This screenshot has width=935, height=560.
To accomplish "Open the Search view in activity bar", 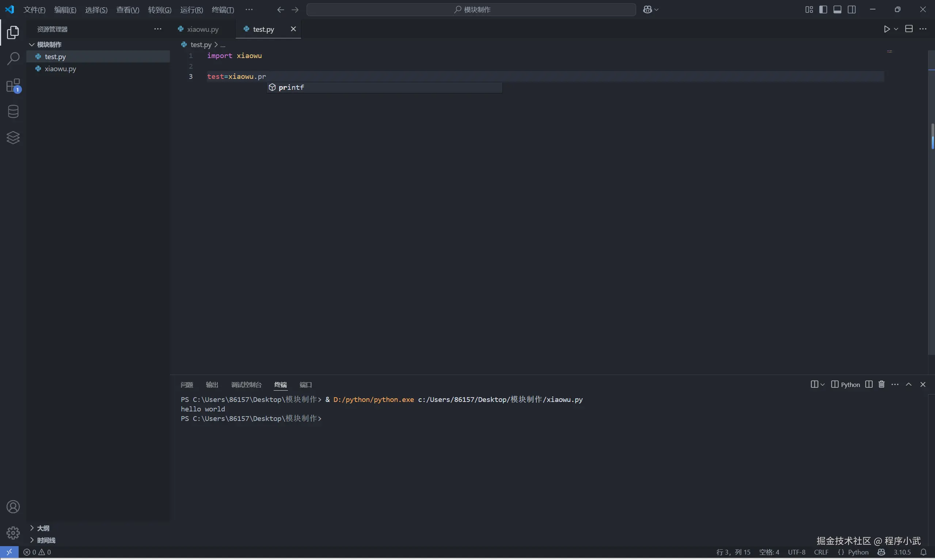I will [13, 59].
